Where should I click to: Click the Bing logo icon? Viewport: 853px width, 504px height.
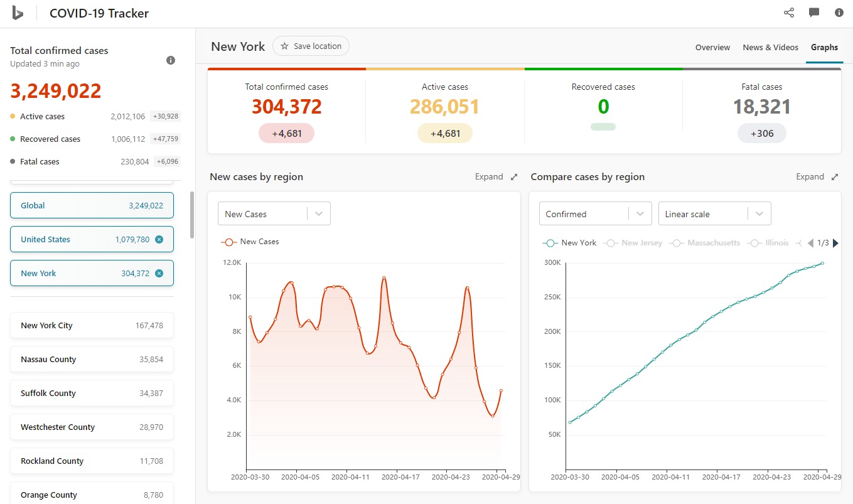pos(18,13)
